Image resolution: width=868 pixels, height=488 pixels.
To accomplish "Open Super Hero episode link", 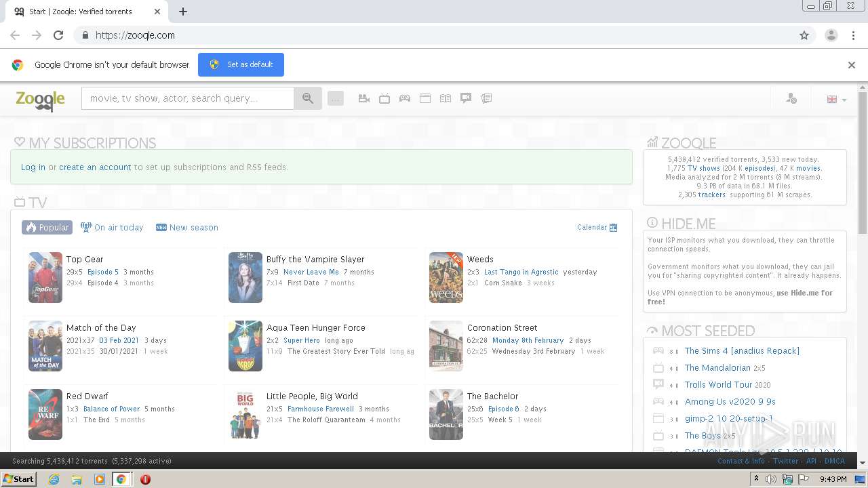I will tap(302, 340).
